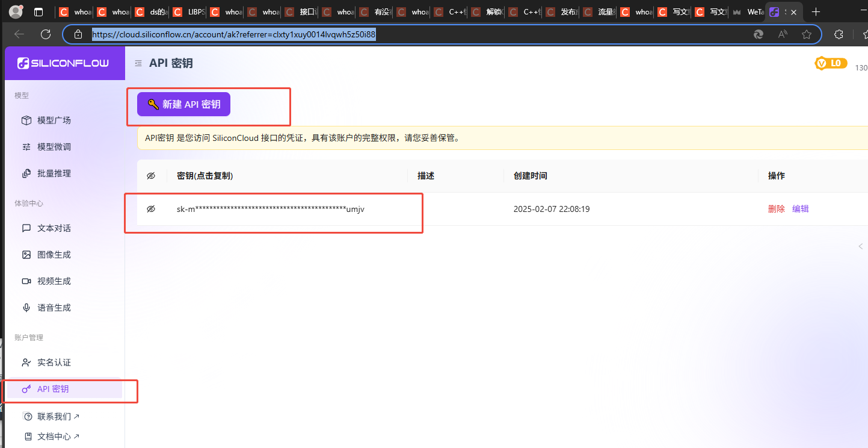Click the 新建 API 密钥 button
The width and height of the screenshot is (868, 448).
(183, 104)
